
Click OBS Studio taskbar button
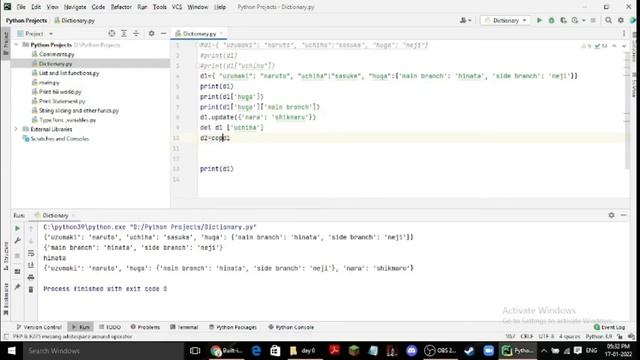pyautogui.click(x=440, y=351)
